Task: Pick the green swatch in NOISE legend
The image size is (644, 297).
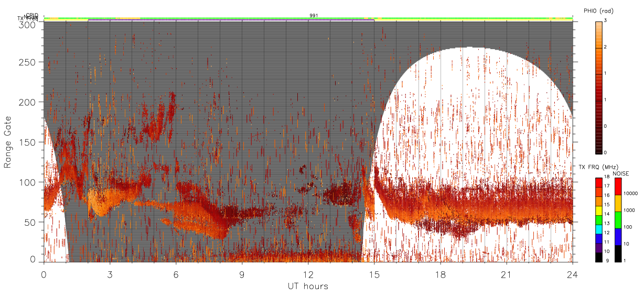Action: [x=617, y=219]
